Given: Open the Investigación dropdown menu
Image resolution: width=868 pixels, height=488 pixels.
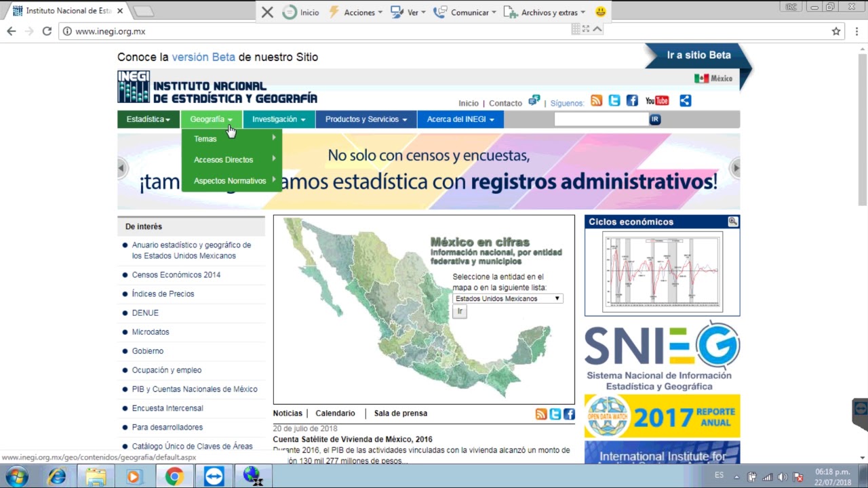Looking at the screenshot, I should pyautogui.click(x=279, y=119).
